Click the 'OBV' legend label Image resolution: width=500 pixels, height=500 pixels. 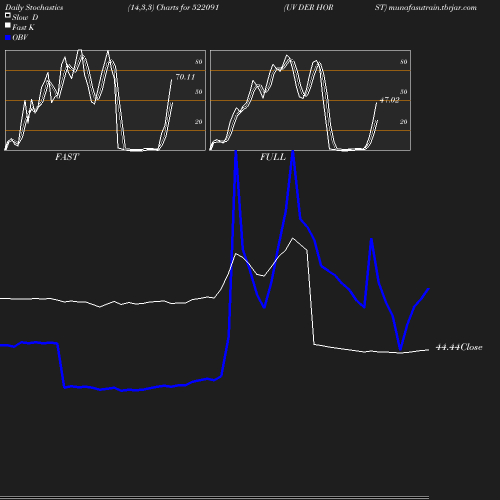[x=20, y=38]
